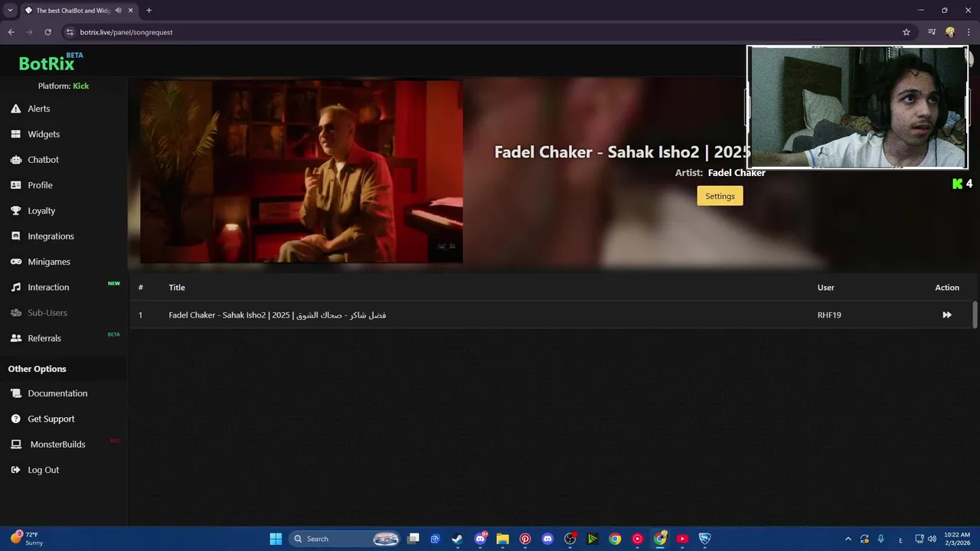980x551 pixels.
Task: Click the Action column header
Action: click(x=947, y=288)
